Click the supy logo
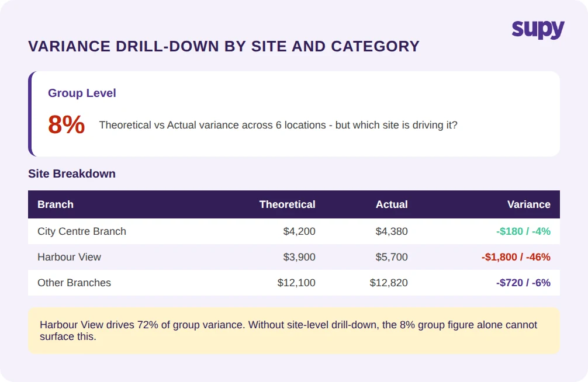The image size is (588, 382). [538, 29]
